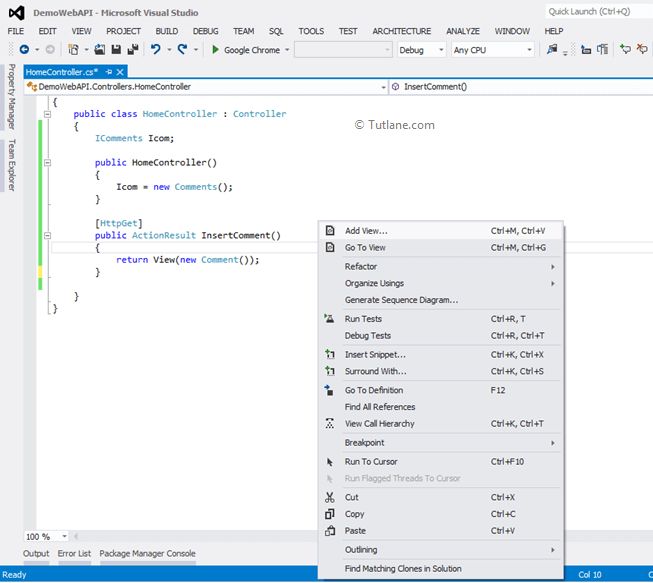The image size is (653, 583).
Task: Click the Find in Files toolbar icon
Action: [x=553, y=50]
